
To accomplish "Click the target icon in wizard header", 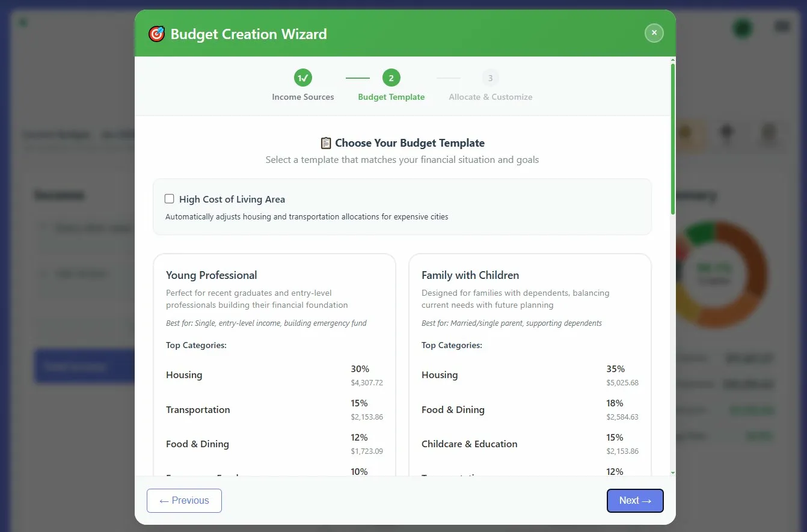I will 156,34.
